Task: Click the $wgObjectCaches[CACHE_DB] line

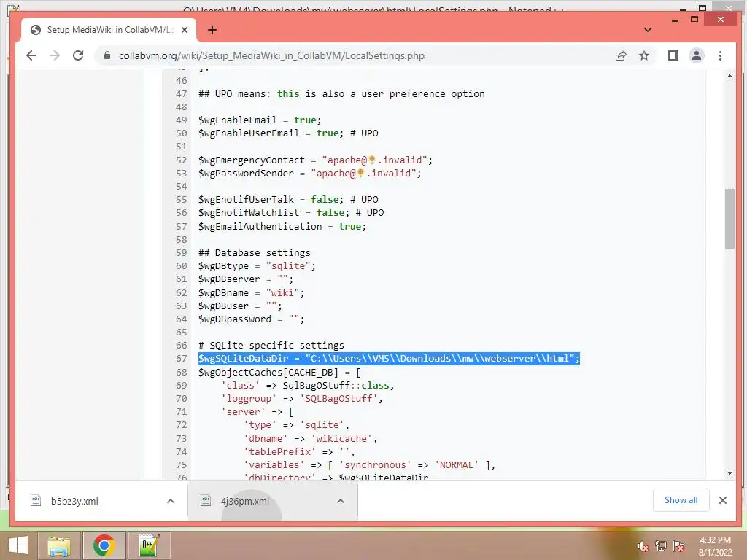Action: (279, 372)
